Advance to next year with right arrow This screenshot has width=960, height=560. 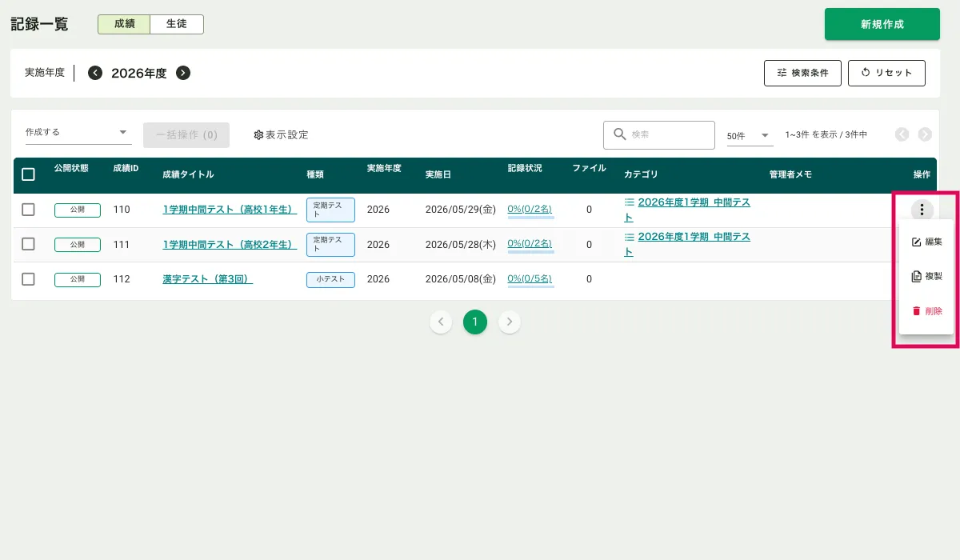(x=183, y=73)
